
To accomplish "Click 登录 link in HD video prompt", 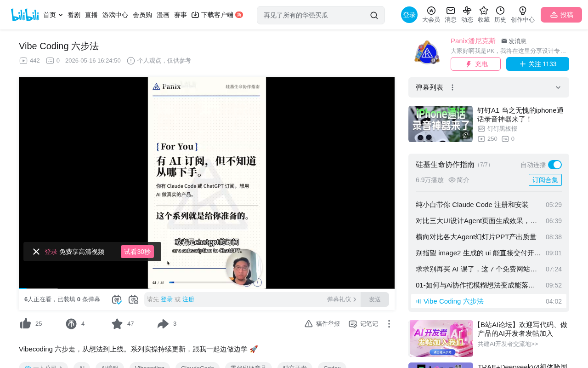I will (x=51, y=252).
